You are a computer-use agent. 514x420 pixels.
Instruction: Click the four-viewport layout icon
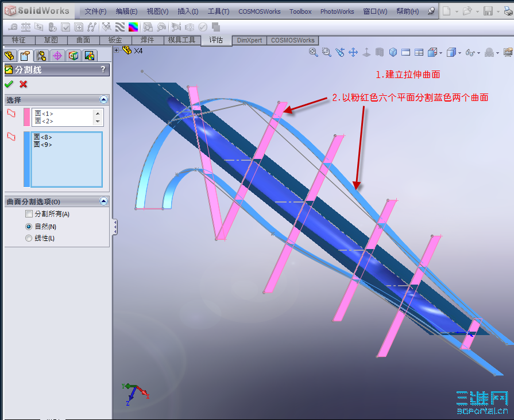(419, 52)
